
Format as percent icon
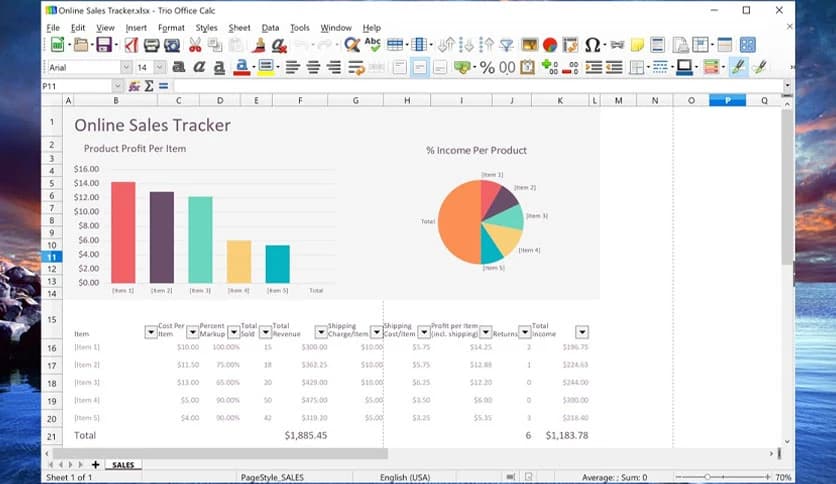(x=487, y=67)
